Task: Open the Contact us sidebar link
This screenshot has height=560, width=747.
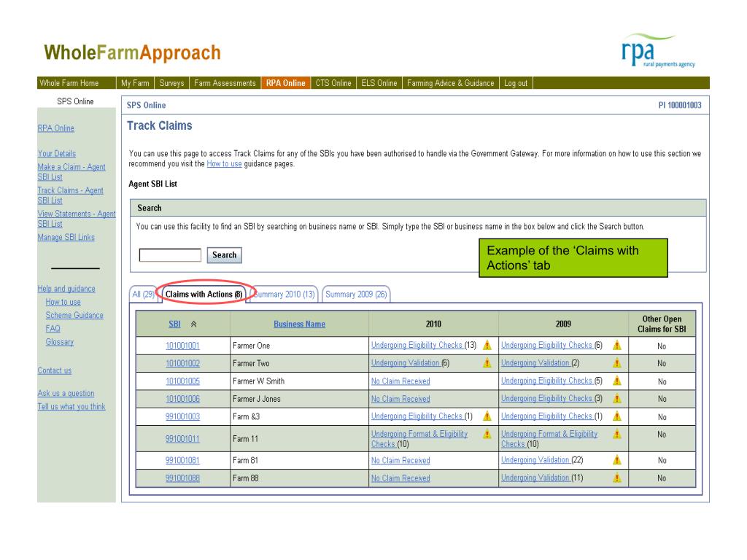Action: [x=54, y=370]
